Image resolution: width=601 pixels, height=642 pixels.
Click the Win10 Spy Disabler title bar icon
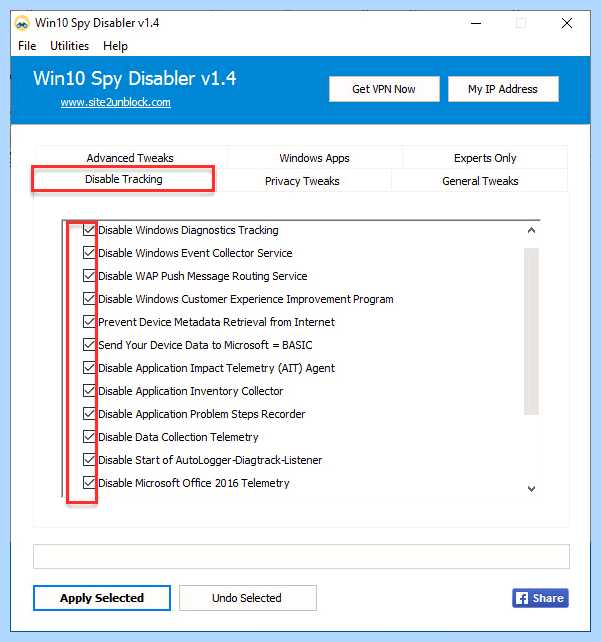click(x=22, y=23)
